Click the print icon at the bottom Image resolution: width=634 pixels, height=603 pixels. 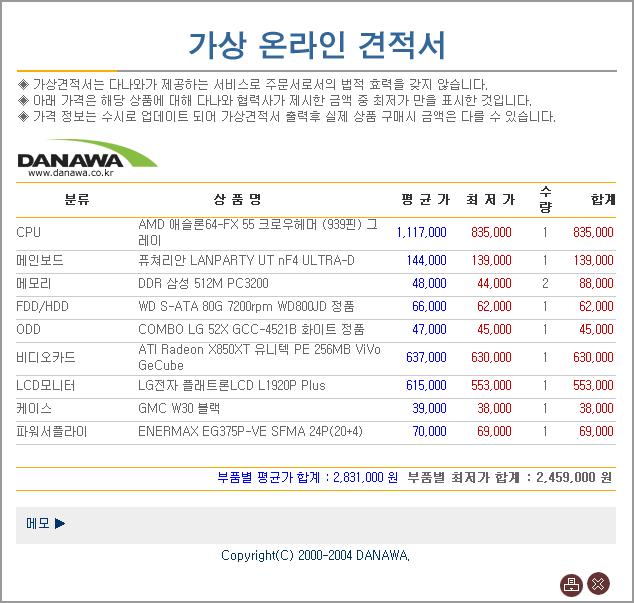[571, 585]
